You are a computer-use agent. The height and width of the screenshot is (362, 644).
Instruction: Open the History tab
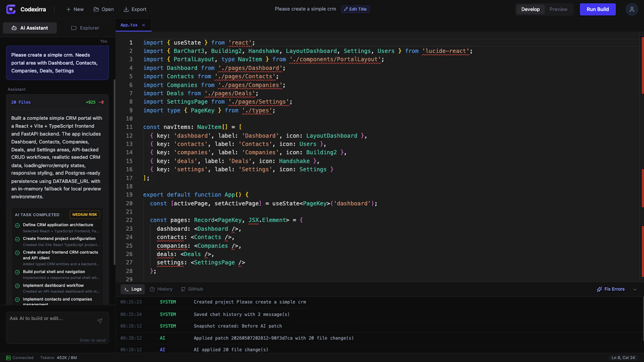(x=161, y=289)
